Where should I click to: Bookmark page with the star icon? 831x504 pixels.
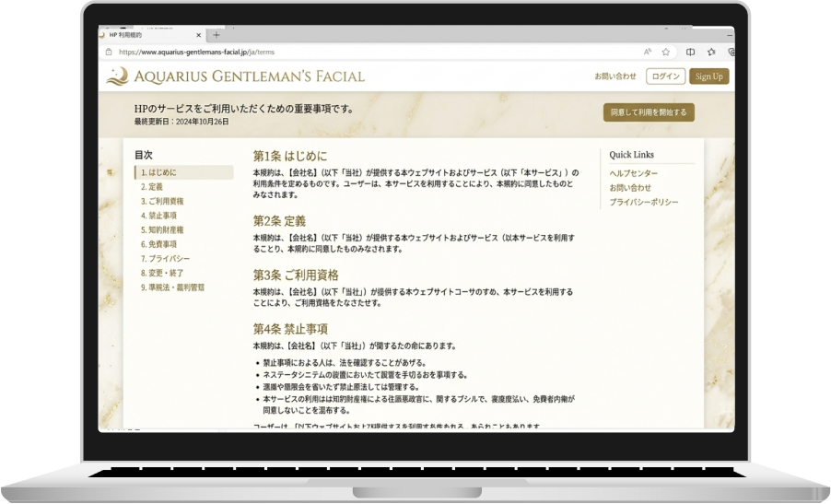coord(666,52)
